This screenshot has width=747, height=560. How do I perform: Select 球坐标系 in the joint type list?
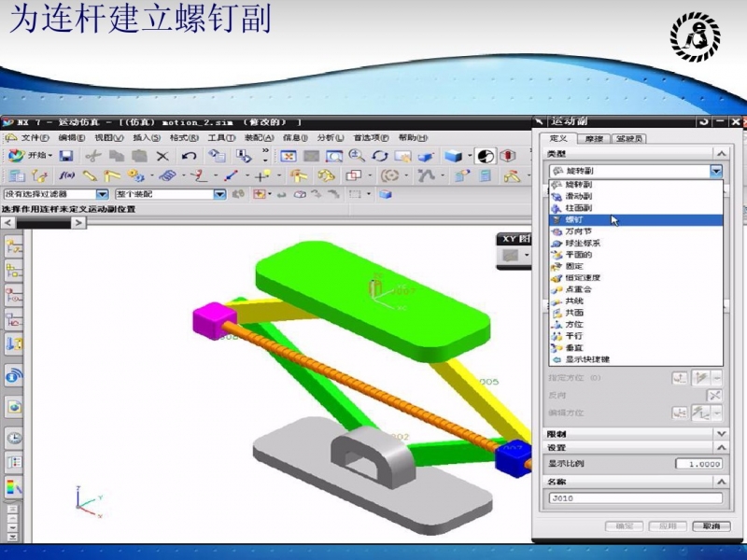[x=636, y=243]
